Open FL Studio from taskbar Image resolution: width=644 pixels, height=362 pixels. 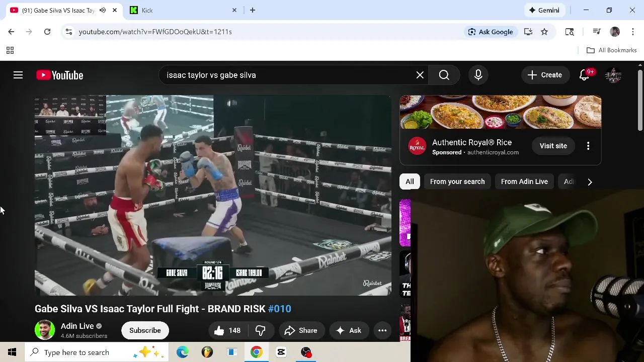(x=207, y=352)
